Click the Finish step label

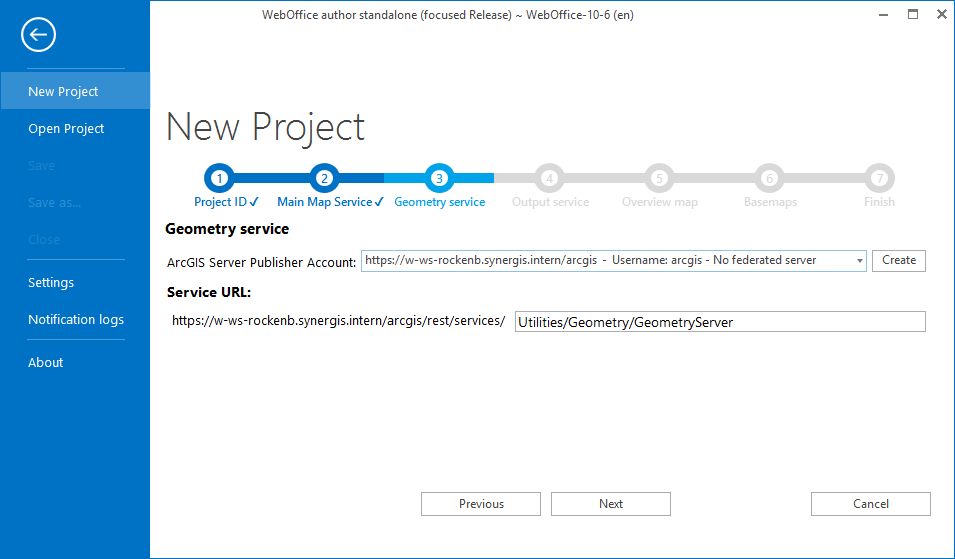[879, 202]
